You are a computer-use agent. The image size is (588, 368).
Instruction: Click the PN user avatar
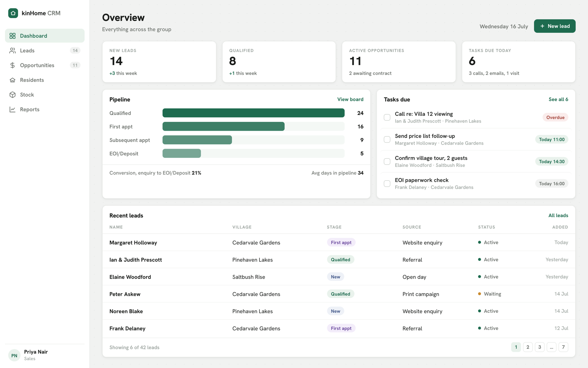click(14, 355)
